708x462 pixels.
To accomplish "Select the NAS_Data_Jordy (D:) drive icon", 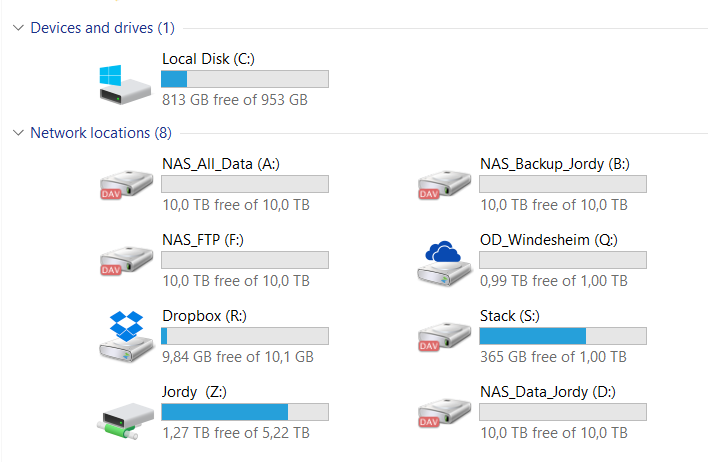I will tap(444, 412).
